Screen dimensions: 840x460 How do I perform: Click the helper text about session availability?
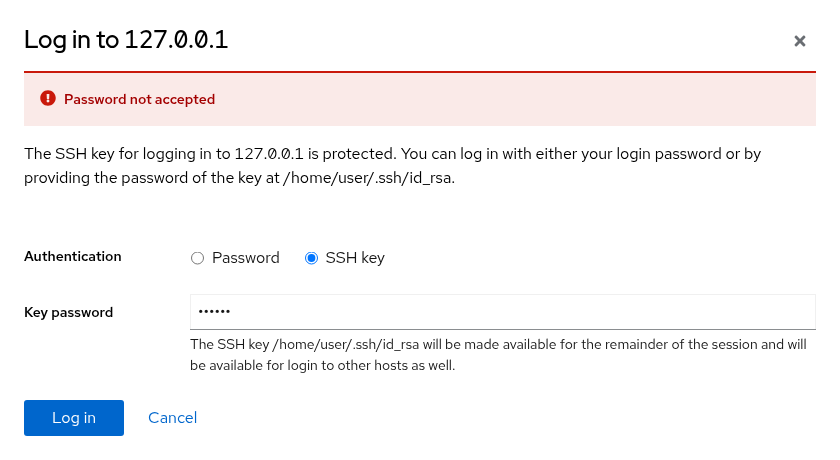[498, 355]
